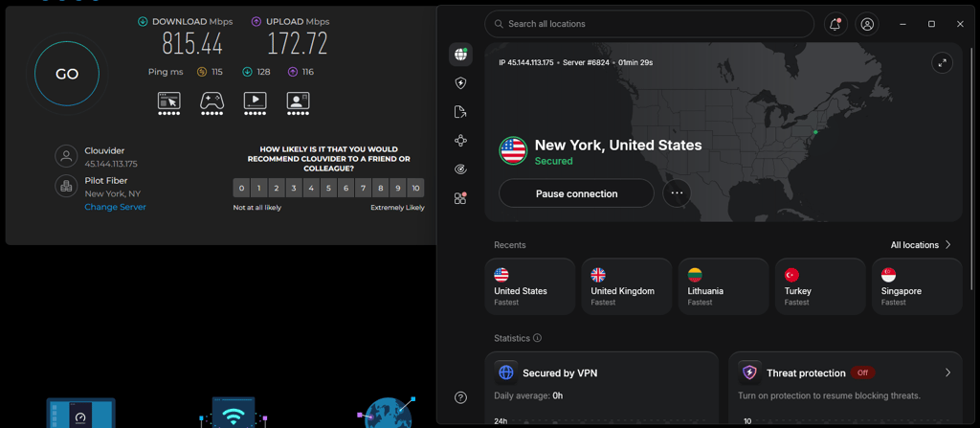Rate Clouvider 9 on recommendation scale
980x428 pixels.
(398, 188)
